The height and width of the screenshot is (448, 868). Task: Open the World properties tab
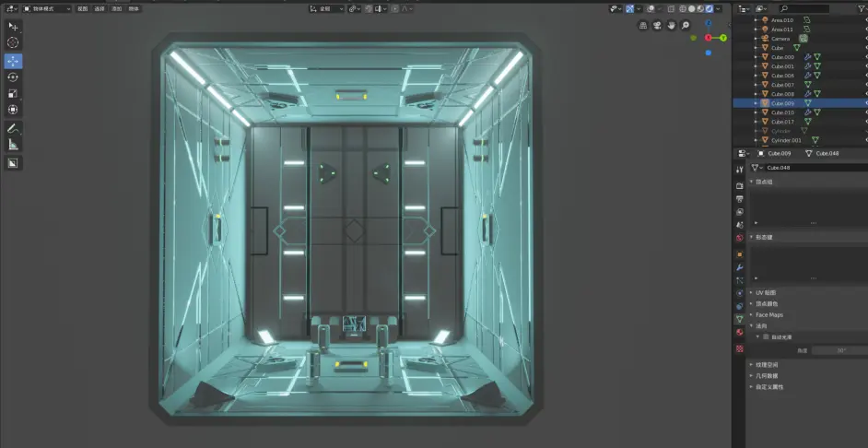point(740,238)
